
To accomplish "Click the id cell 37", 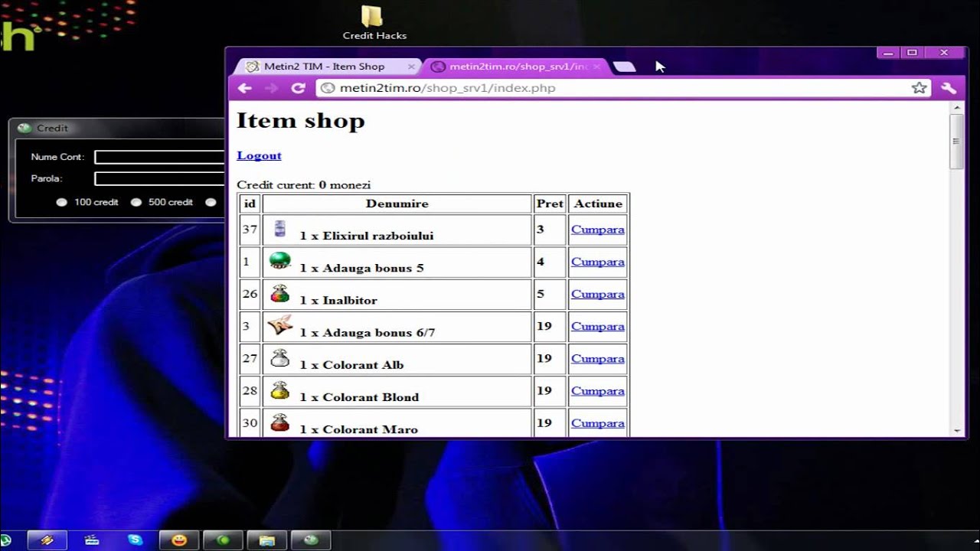I will tap(250, 230).
